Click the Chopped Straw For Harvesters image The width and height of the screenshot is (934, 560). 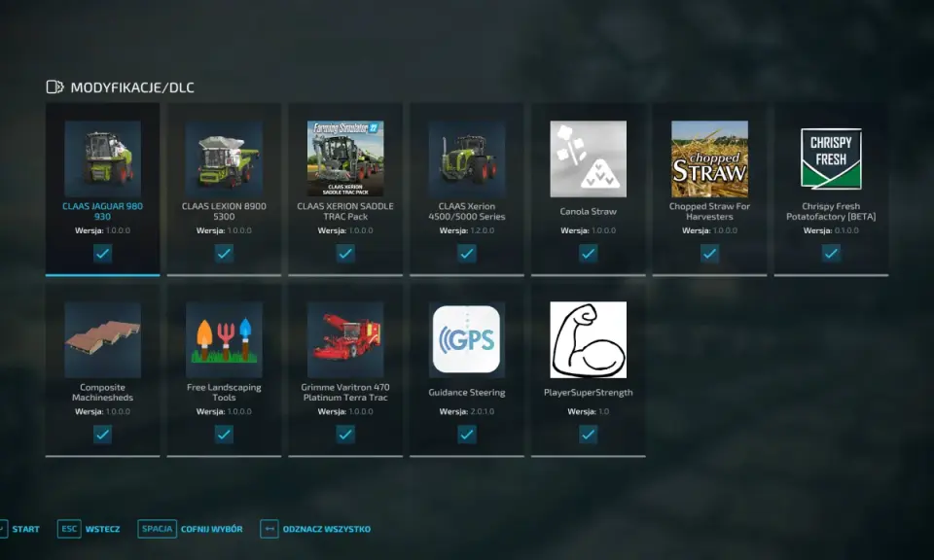tap(709, 158)
